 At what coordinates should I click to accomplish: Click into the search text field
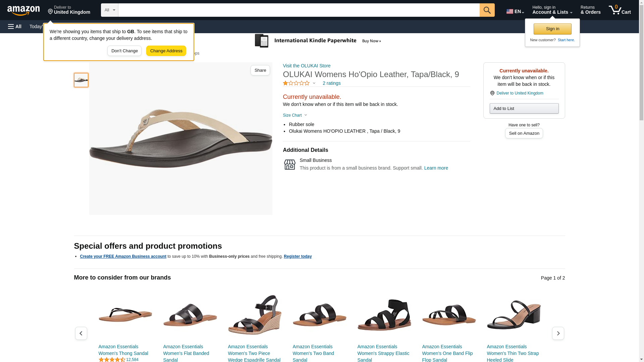click(299, 10)
